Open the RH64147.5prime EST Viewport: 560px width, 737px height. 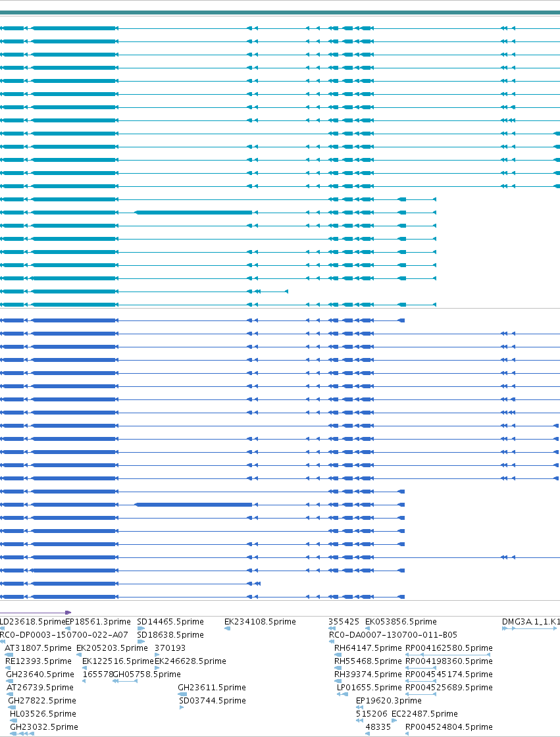[x=368, y=648]
